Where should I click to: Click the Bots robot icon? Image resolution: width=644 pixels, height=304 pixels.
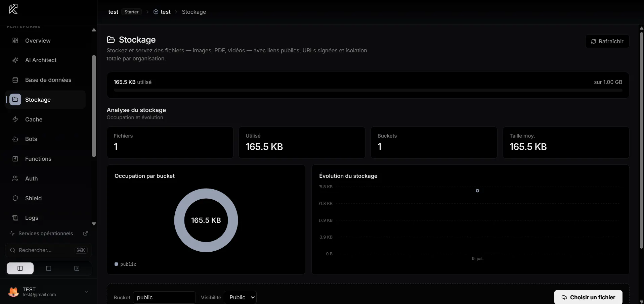[15, 139]
